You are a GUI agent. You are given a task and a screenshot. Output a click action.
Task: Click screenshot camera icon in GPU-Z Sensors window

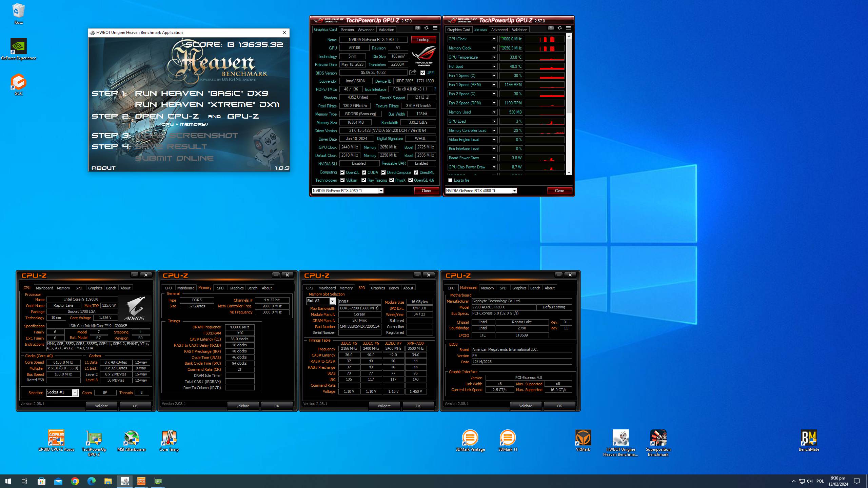551,28
